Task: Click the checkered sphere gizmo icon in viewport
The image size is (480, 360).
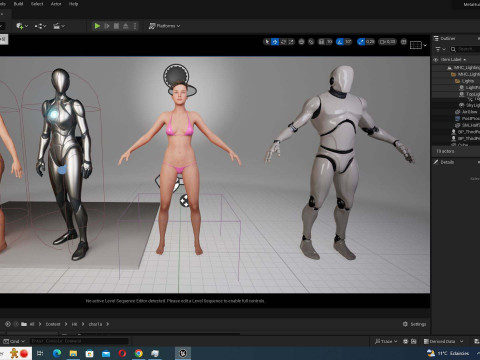Action: tap(185, 200)
